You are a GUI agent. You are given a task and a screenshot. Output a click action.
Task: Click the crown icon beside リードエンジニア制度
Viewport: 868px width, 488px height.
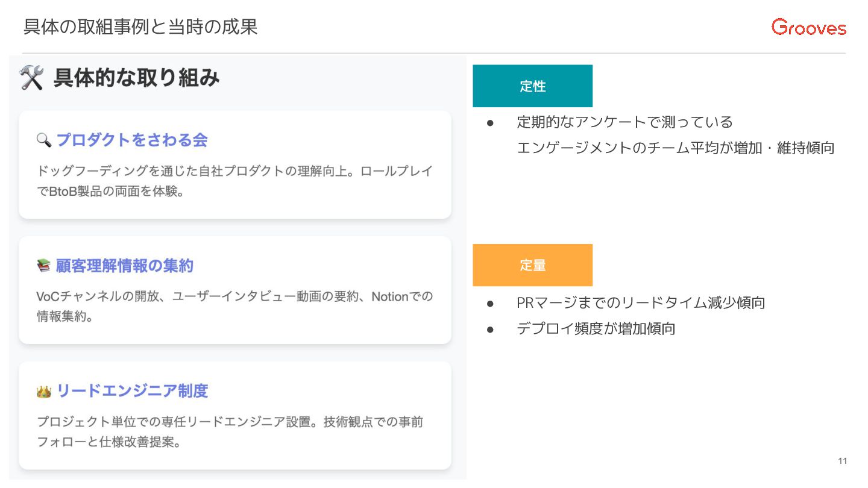coord(44,392)
